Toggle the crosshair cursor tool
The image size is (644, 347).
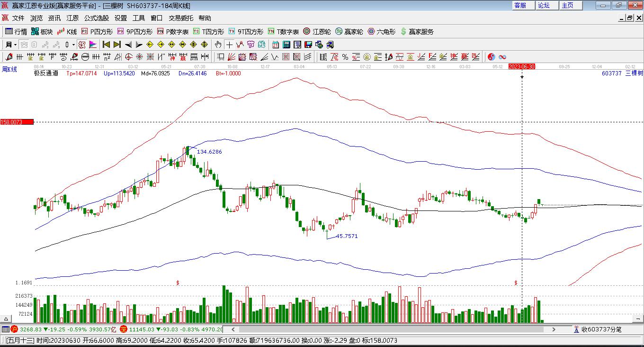(x=229, y=45)
